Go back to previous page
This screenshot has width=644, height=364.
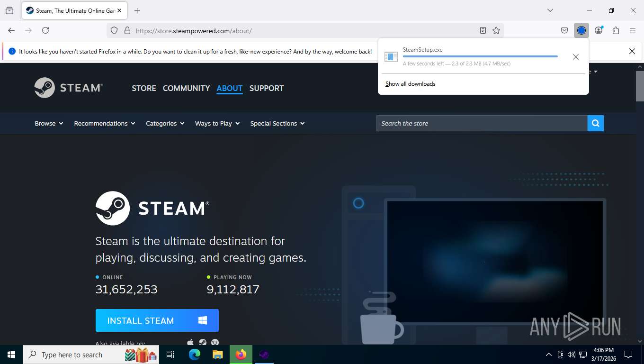point(11,30)
